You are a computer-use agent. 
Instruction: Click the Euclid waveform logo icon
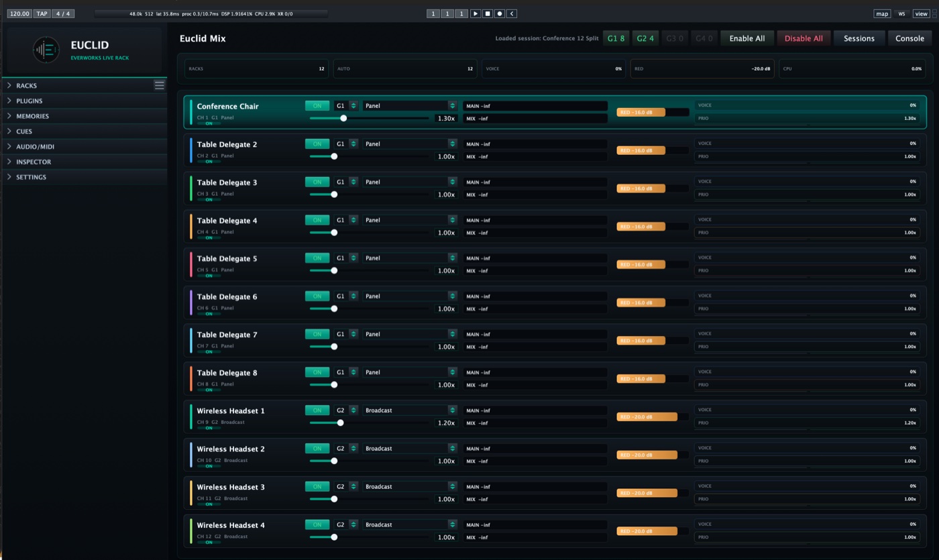(x=46, y=50)
